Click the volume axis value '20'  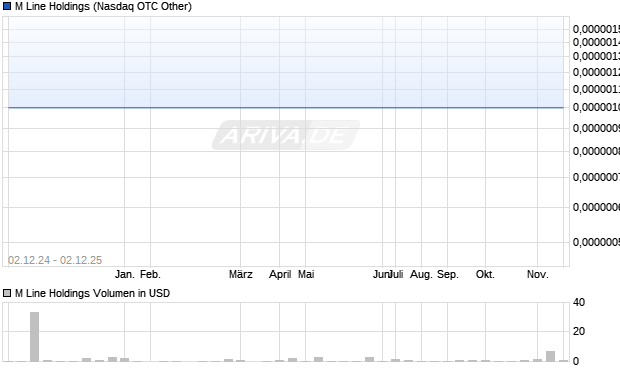click(579, 331)
